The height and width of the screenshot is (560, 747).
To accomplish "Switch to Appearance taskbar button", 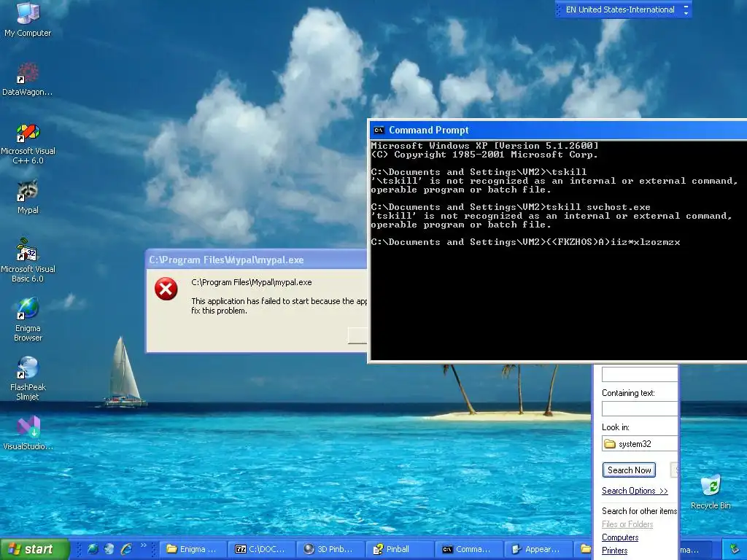I will click(538, 549).
